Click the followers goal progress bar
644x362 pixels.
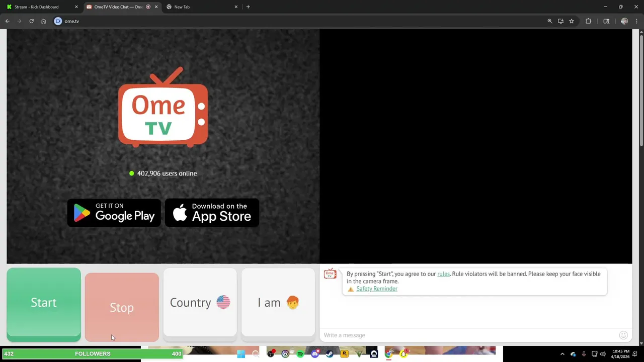[93, 354]
